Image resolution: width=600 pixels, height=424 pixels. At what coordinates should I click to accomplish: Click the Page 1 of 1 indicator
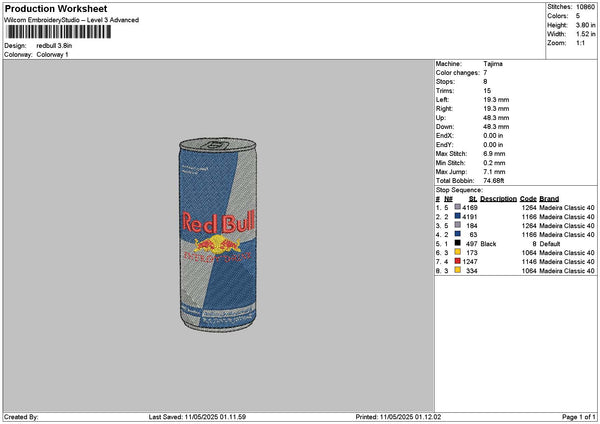tap(579, 417)
